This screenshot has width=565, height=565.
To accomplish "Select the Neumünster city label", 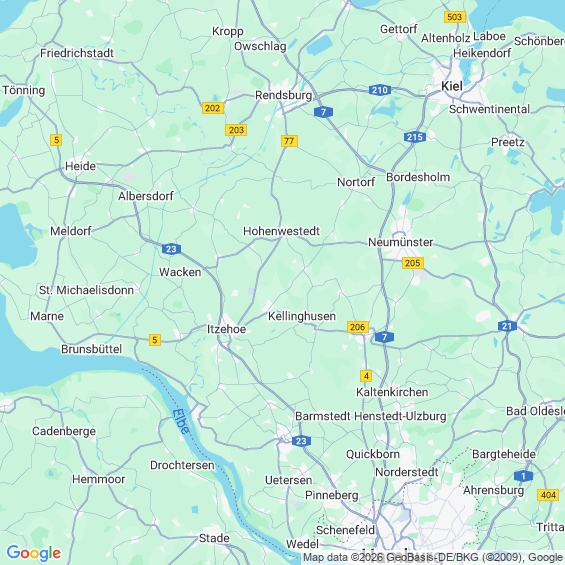I will (400, 242).
